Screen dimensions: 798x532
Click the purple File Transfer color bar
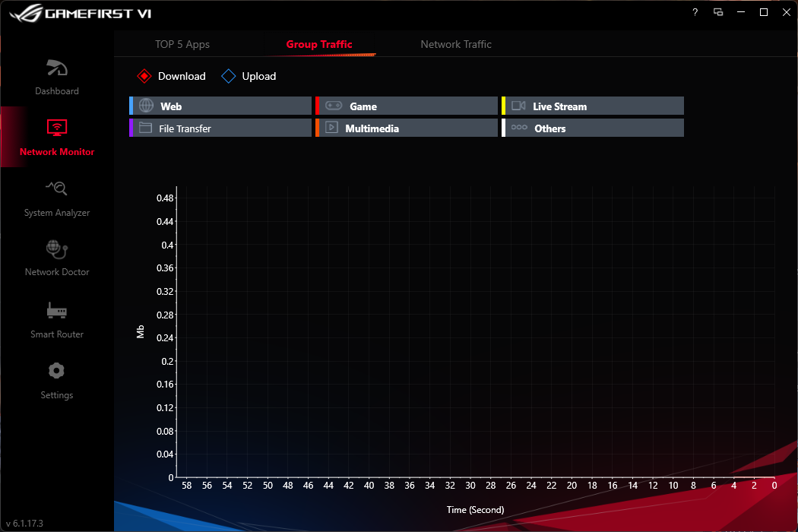click(131, 128)
